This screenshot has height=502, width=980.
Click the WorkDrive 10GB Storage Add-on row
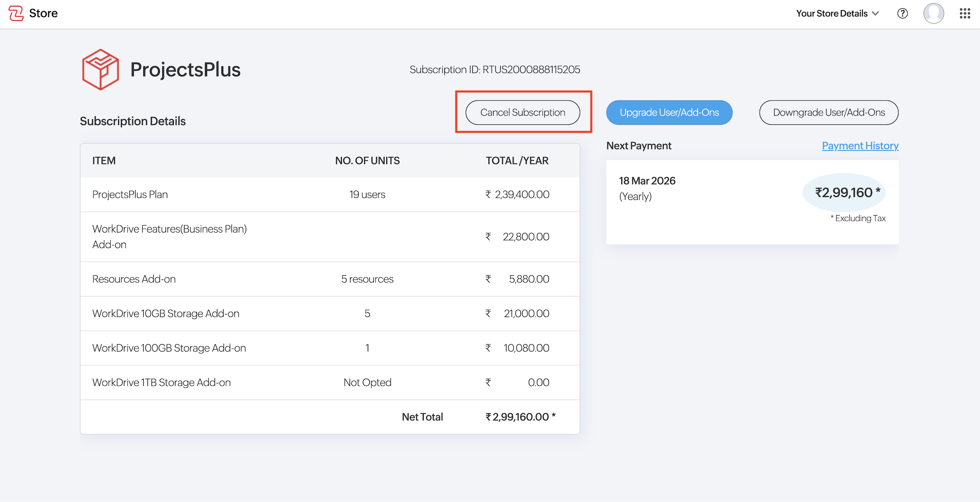tap(329, 314)
